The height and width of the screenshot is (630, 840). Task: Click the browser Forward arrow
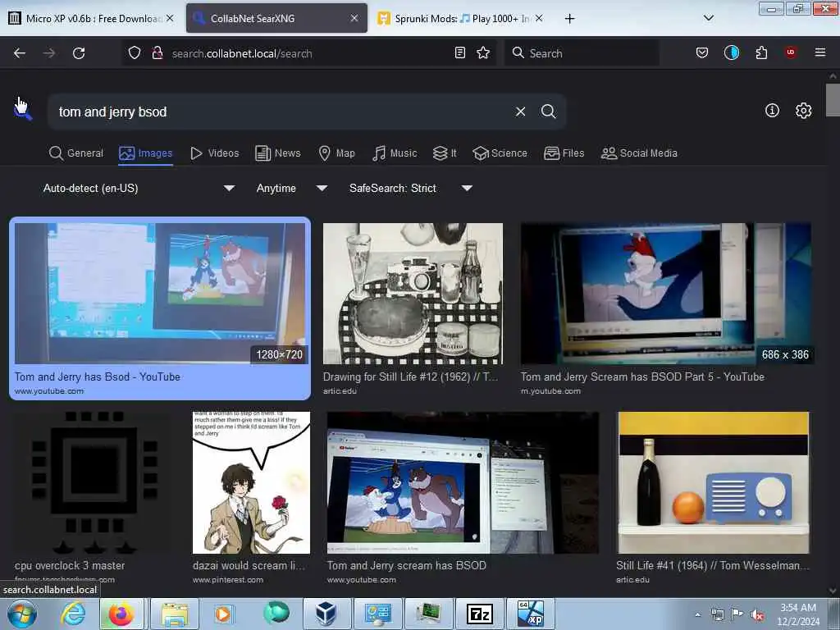48,53
